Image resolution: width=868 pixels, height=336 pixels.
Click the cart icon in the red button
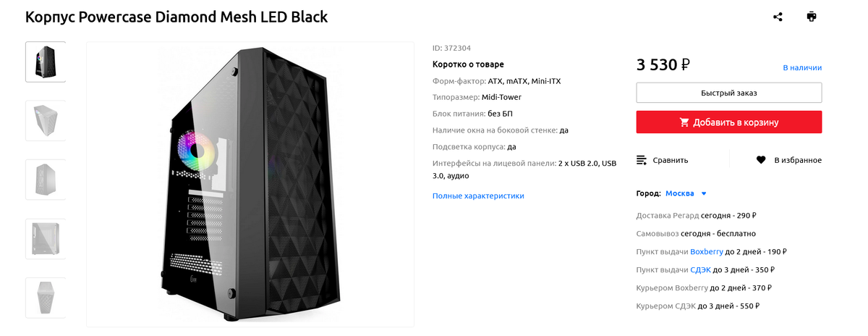[x=684, y=122]
